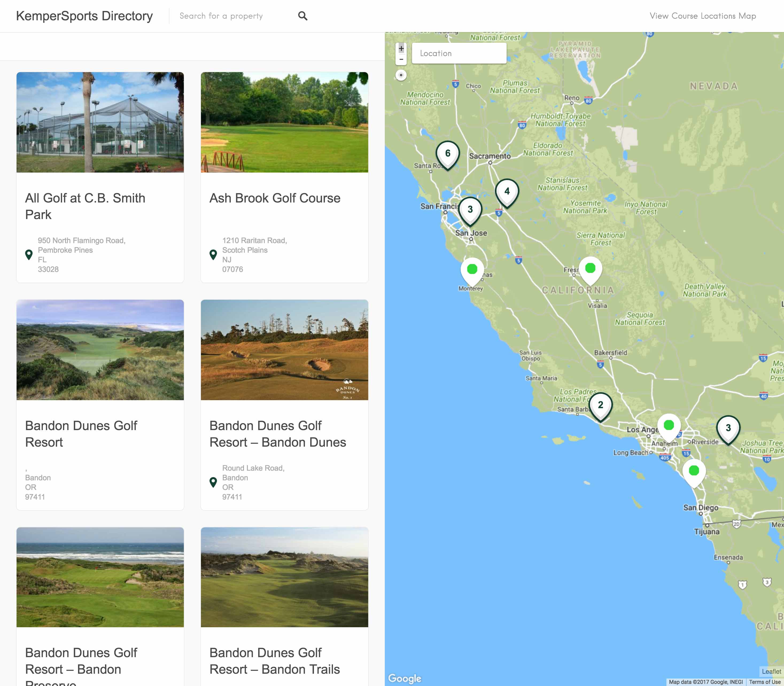Open the cluster marker showing 6

click(447, 154)
